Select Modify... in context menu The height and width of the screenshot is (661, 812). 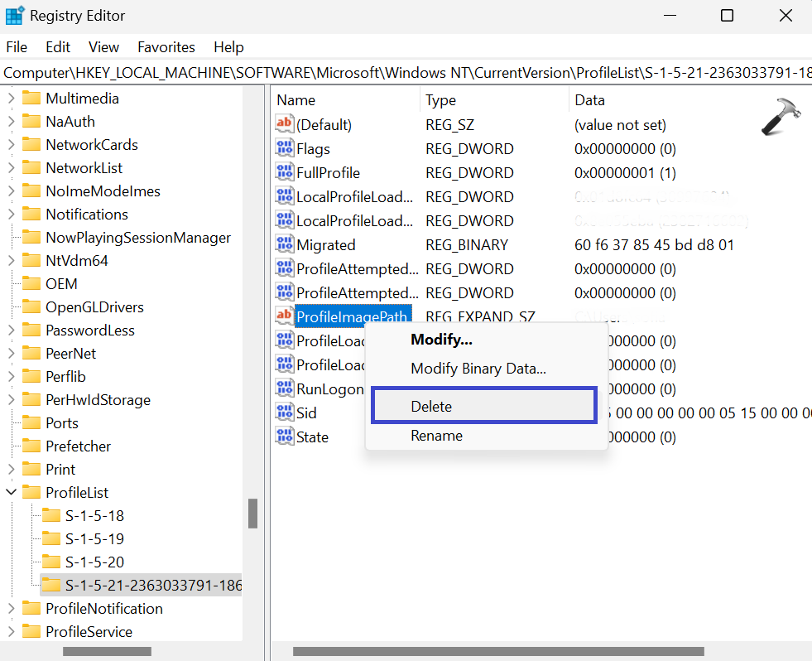click(x=441, y=340)
